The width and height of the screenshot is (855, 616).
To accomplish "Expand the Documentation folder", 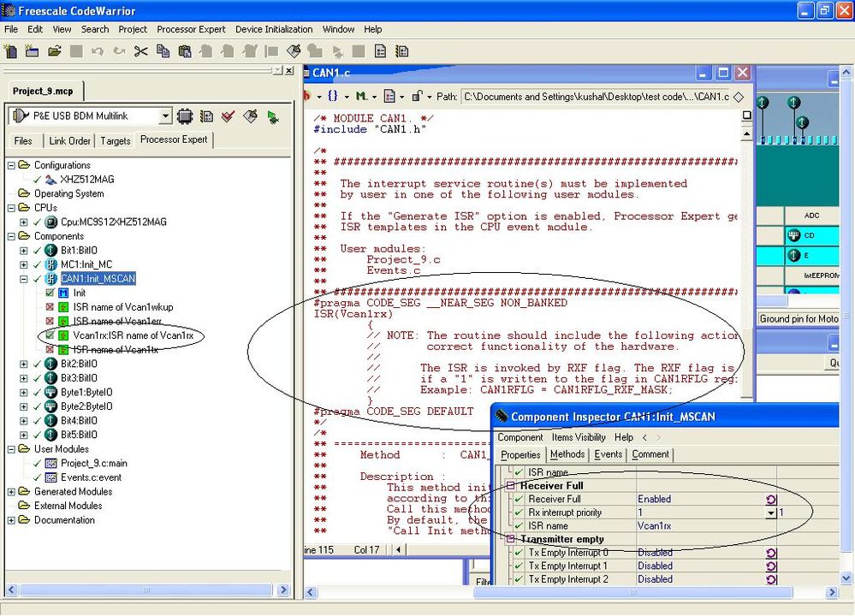I will pyautogui.click(x=11, y=520).
